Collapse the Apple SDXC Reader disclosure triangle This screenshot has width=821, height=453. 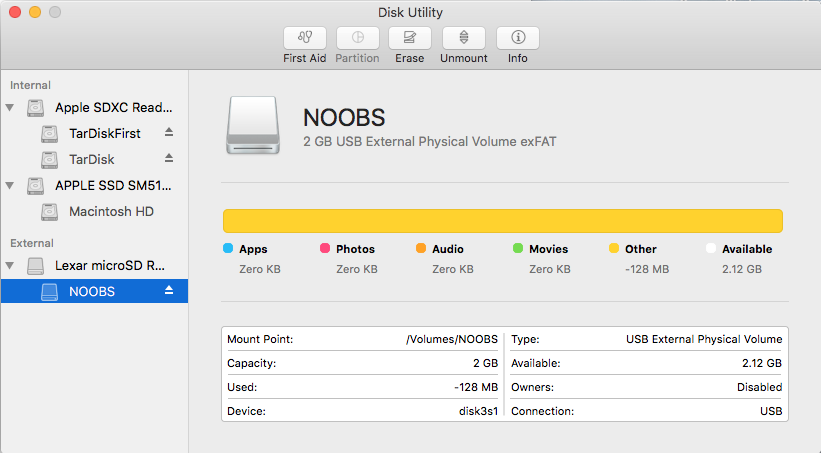(x=10, y=107)
